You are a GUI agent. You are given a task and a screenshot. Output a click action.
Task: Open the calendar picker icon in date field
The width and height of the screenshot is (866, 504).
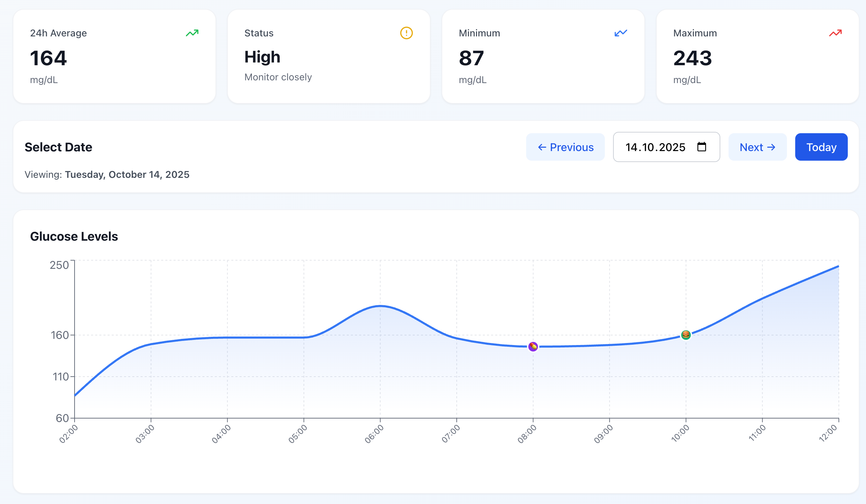coord(701,147)
